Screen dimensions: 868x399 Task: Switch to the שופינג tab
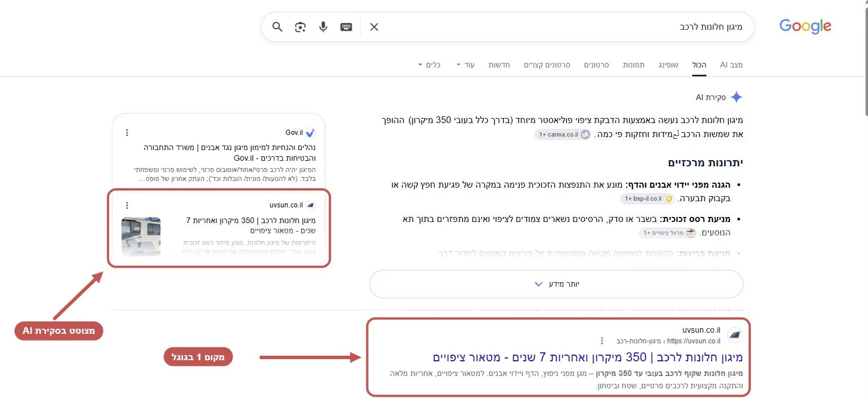pyautogui.click(x=669, y=65)
